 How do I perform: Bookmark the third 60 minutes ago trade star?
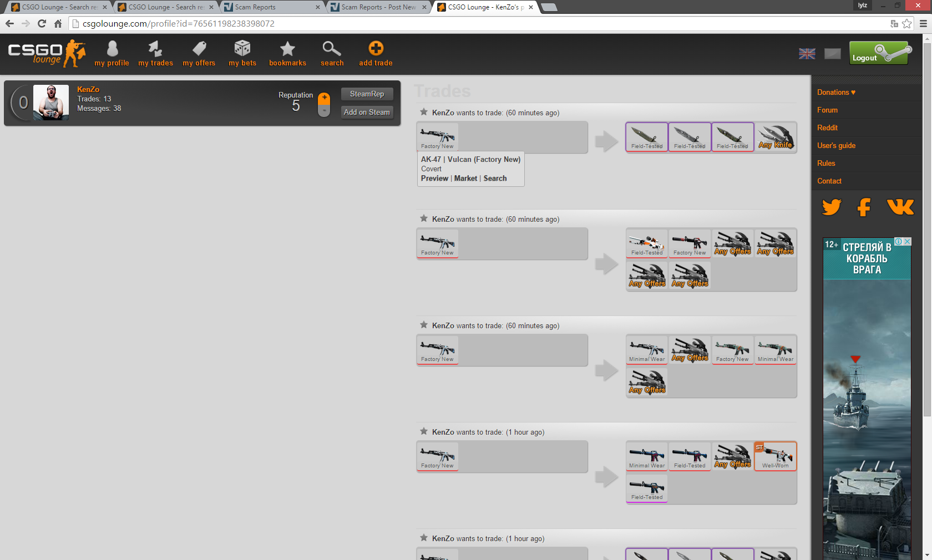(424, 325)
